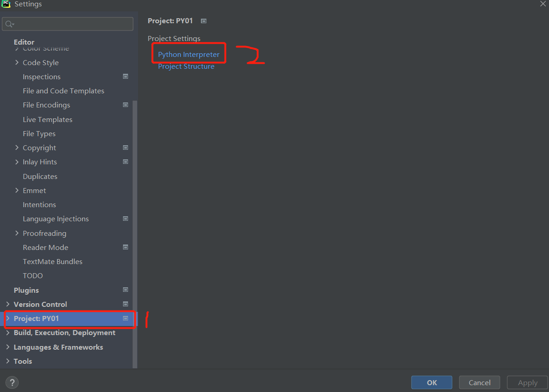Click project-level icon next to Version Control
The width and height of the screenshot is (549, 392).
pos(126,304)
